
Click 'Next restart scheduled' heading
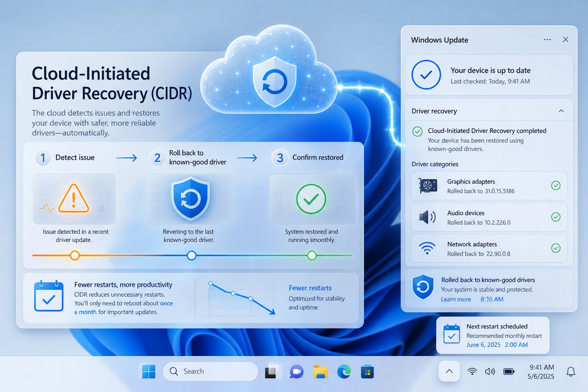point(497,326)
